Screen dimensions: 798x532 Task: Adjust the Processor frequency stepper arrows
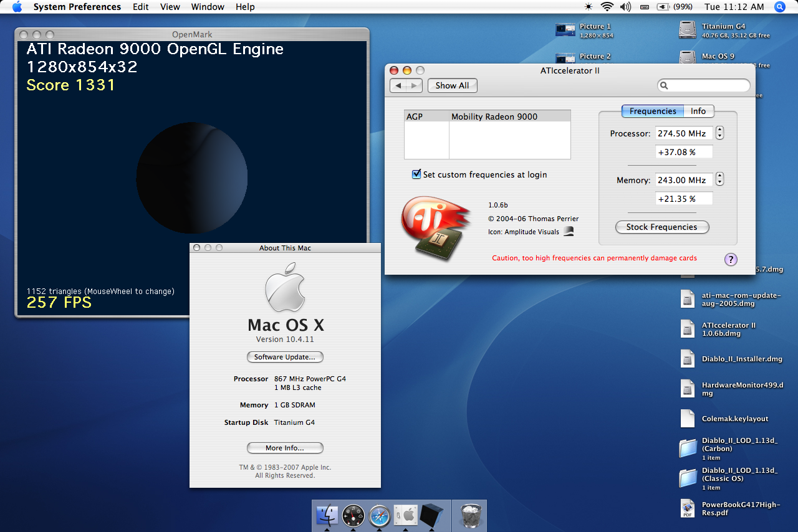point(720,133)
